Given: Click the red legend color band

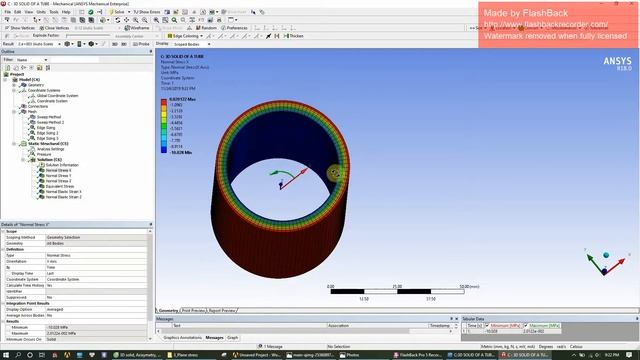Looking at the screenshot, I should 164,102.
